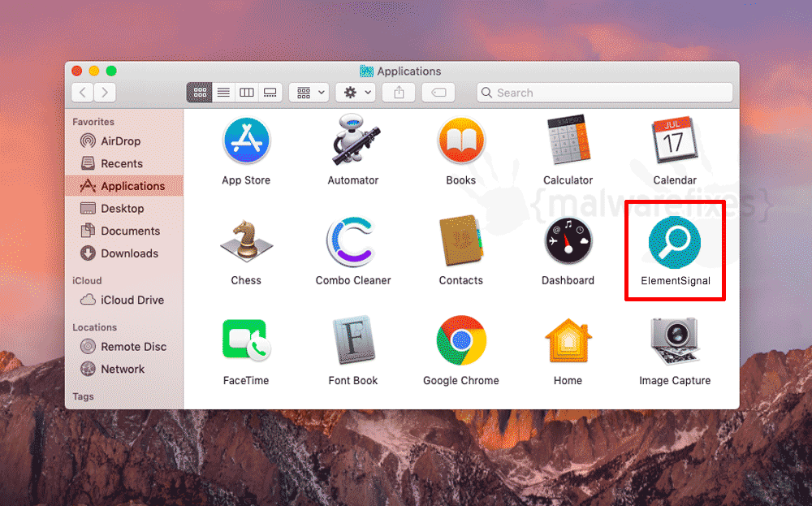Open Downloads in the sidebar
This screenshot has width=812, height=506.
pyautogui.click(x=124, y=253)
